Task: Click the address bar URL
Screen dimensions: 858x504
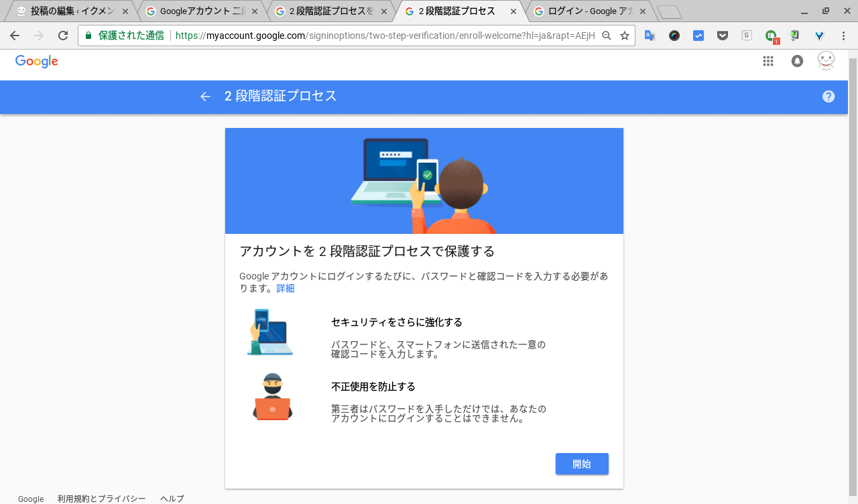Action: tap(385, 36)
